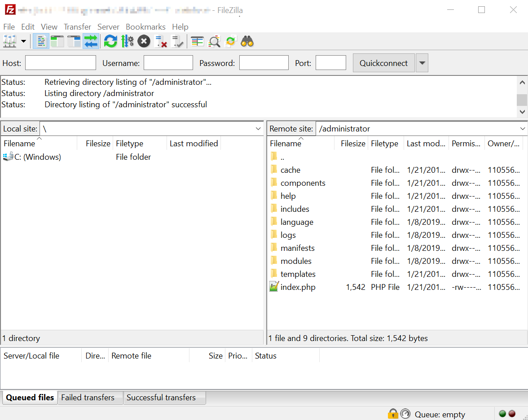Cancel the current operation
528x420 pixels.
point(144,41)
